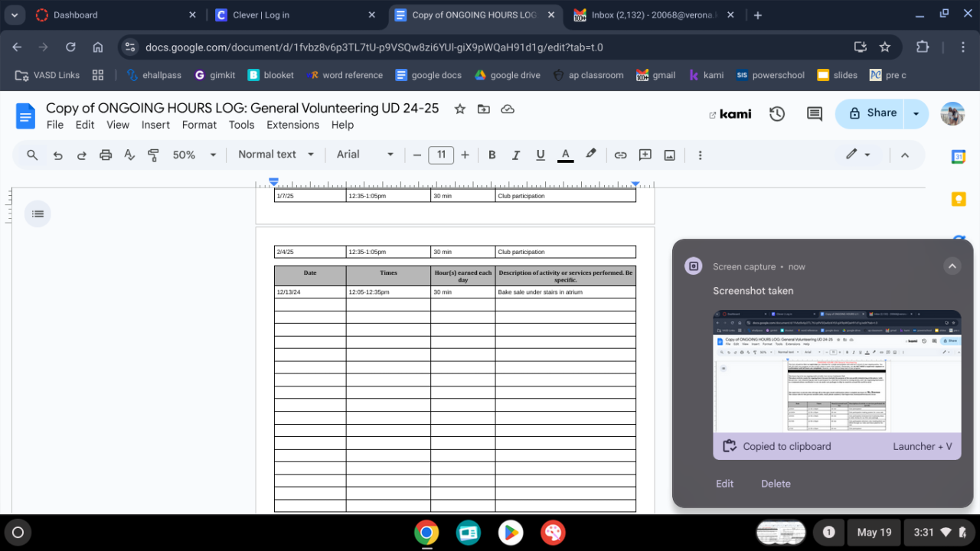Bookmark this page with the star

pyautogui.click(x=885, y=47)
